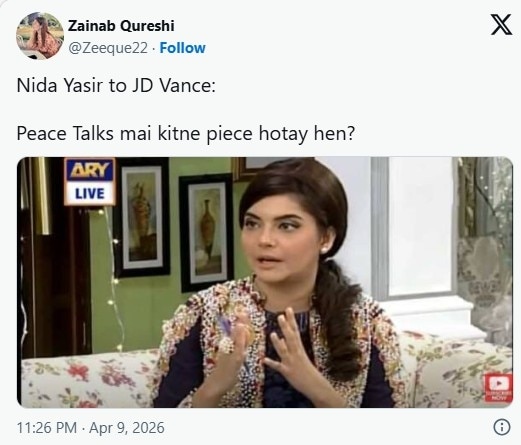This screenshot has height=445, width=521.
Task: Follow the @Zeeque22 account
Action: point(182,48)
